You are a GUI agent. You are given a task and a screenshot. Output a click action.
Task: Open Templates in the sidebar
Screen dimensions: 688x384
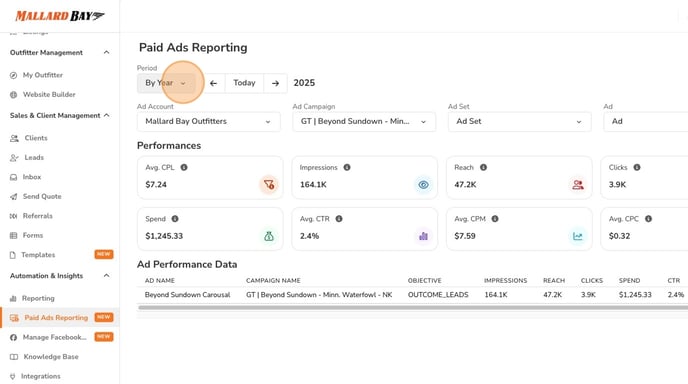(x=38, y=255)
